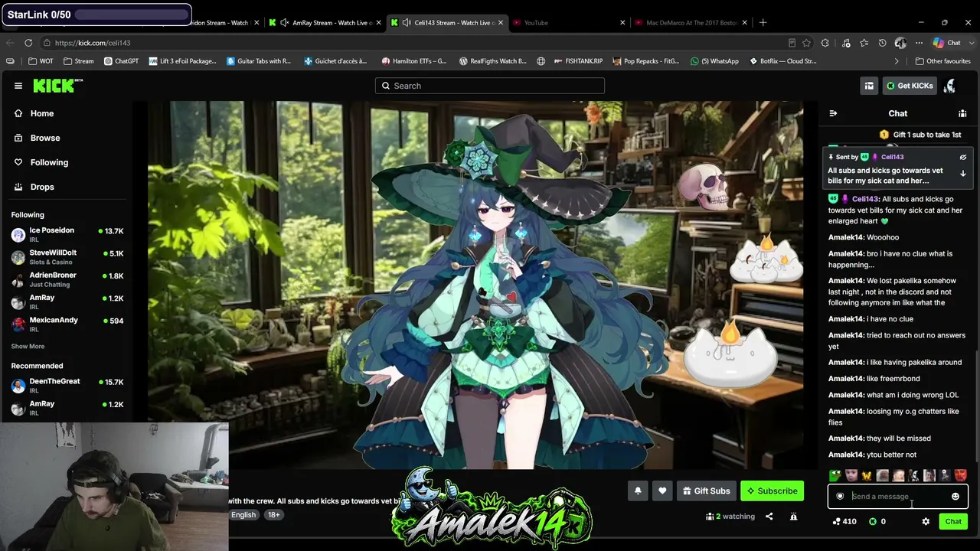Viewport: 980px width, 551px height.
Task: Click the green Chat send button
Action: pos(953,521)
